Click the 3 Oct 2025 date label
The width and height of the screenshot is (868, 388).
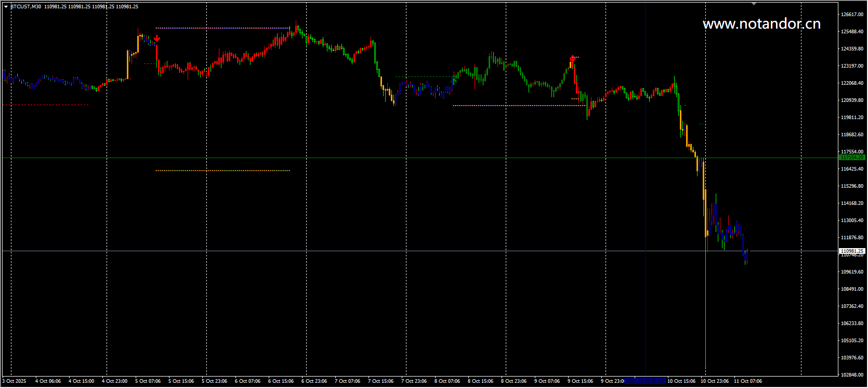(x=15, y=381)
